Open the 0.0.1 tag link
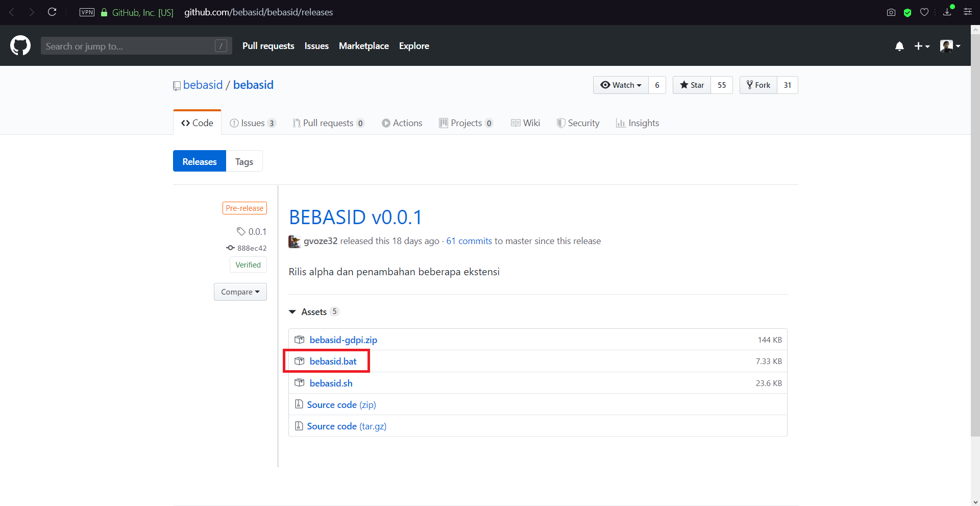 coord(252,232)
